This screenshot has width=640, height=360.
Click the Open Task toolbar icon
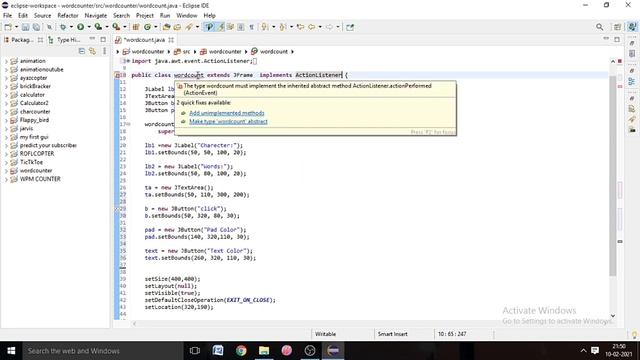pos(177,27)
